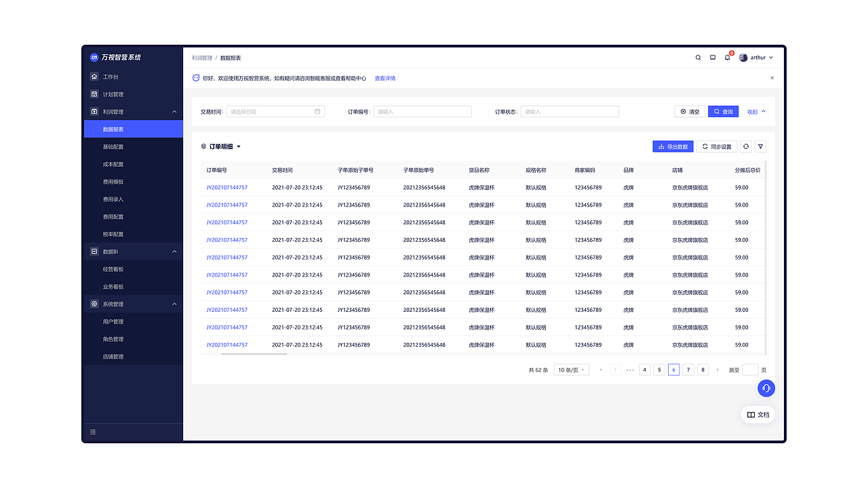Click the 数据BI chart icon
The width and height of the screenshot is (868, 488).
pyautogui.click(x=94, y=251)
